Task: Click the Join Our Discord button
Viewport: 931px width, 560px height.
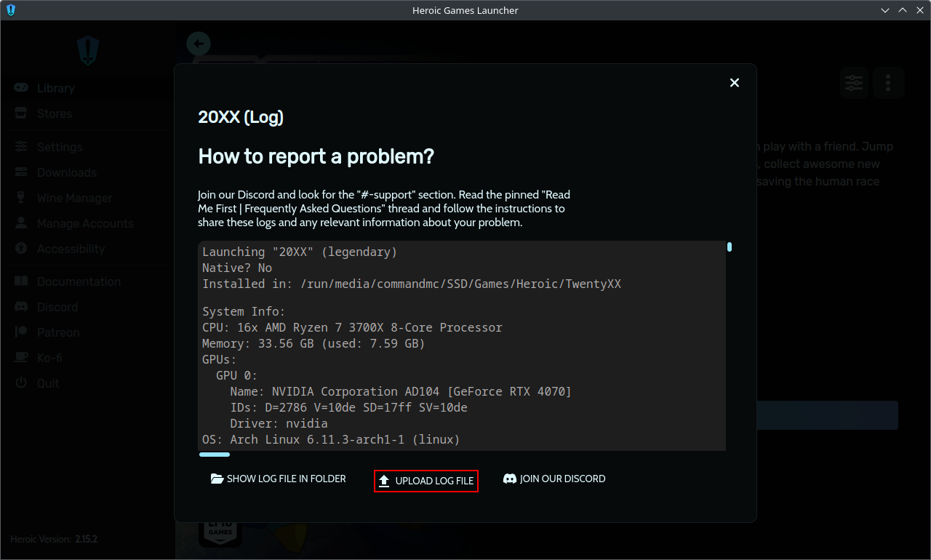Action: 554,479
